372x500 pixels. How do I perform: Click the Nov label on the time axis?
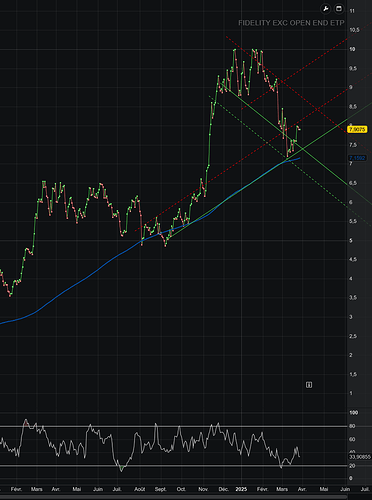pyautogui.click(x=203, y=489)
